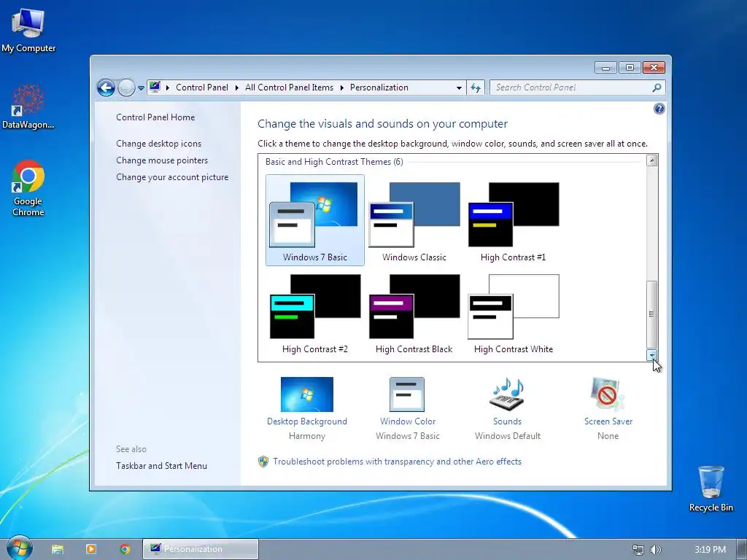747x560 pixels.
Task: Click the Window Color link text
Action: click(x=408, y=421)
